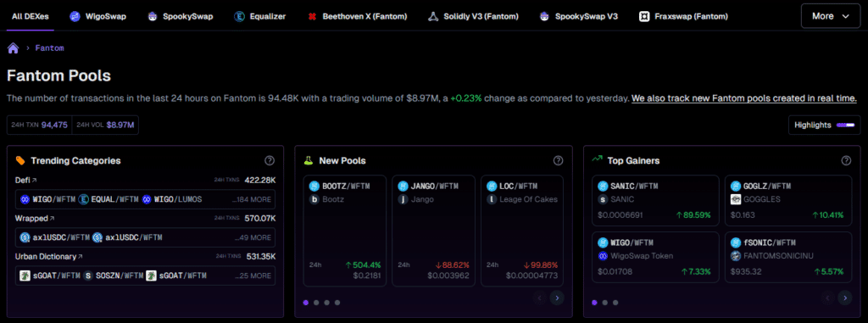Click the SANIC token 's' icon
Viewport: 868px width, 323px height.
tap(603, 199)
